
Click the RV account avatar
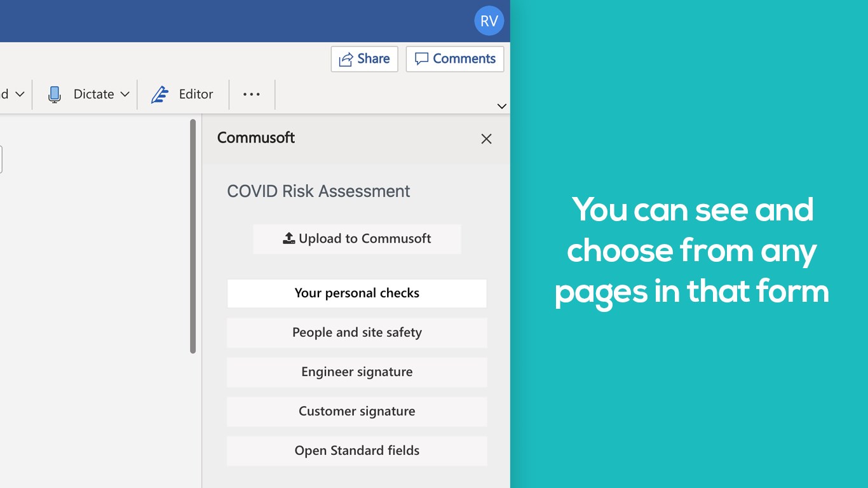pyautogui.click(x=489, y=21)
